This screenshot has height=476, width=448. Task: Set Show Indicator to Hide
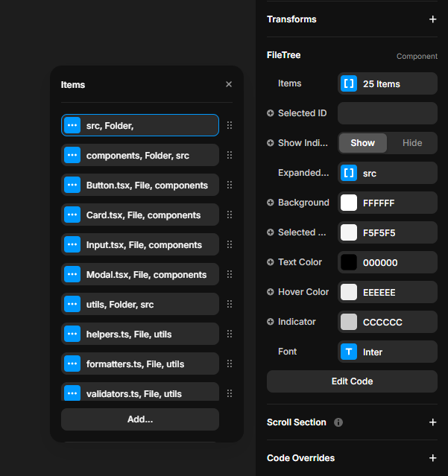coord(411,143)
